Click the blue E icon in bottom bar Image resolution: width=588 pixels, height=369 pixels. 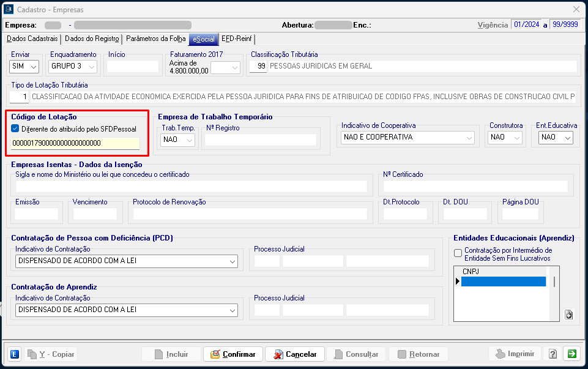tap(15, 354)
